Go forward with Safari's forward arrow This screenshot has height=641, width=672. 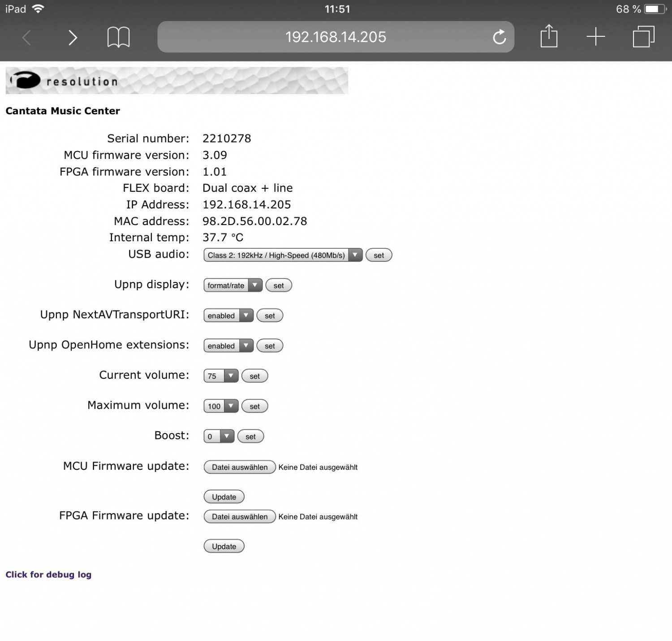coord(73,37)
